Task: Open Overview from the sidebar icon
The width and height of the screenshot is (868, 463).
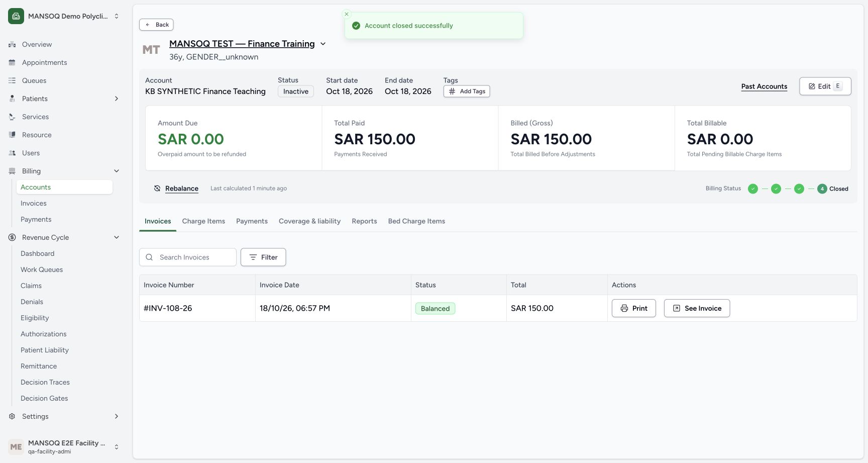Action: (12, 45)
